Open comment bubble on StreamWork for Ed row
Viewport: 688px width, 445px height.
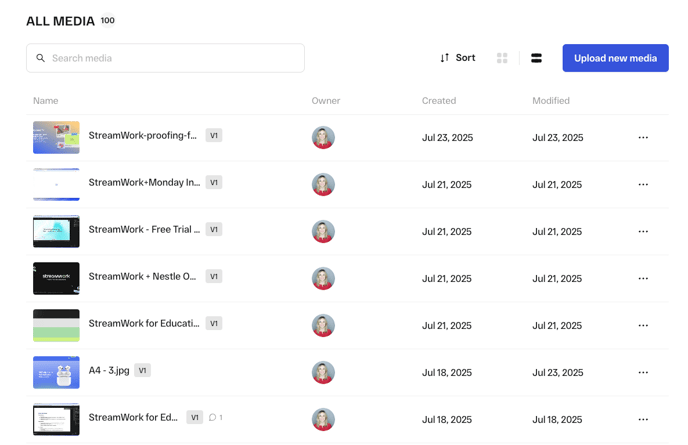click(x=215, y=418)
